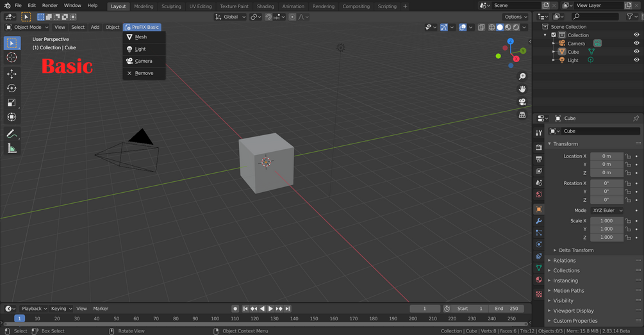Click the zoom magnifier in the viewport

[x=522, y=76]
